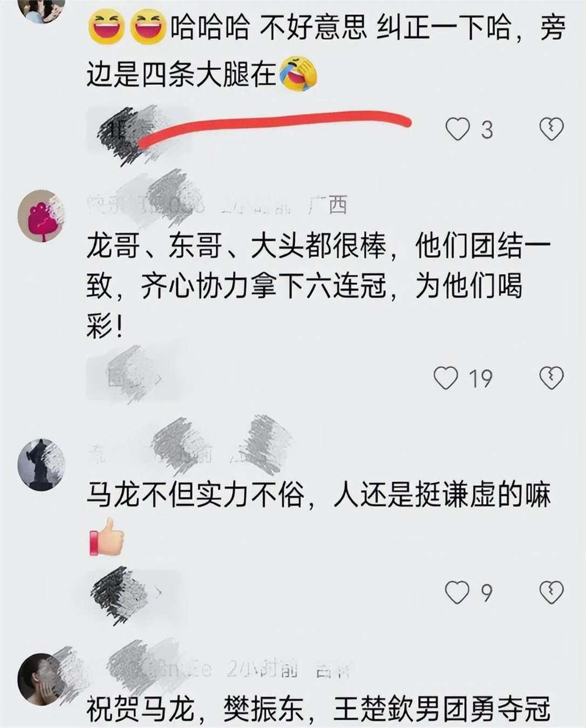Open the bottom commenter's face avatar
The image size is (586, 728).
tap(41, 679)
